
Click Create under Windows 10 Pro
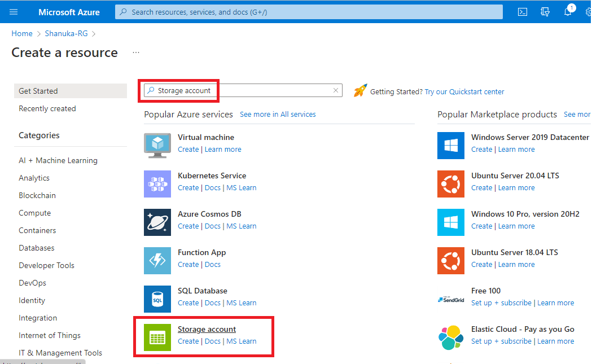pos(482,226)
